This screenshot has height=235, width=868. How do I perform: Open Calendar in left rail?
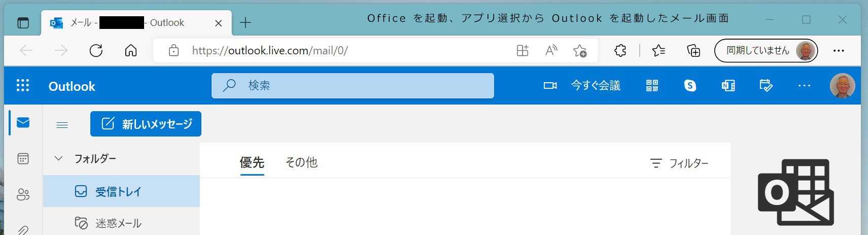tap(23, 159)
